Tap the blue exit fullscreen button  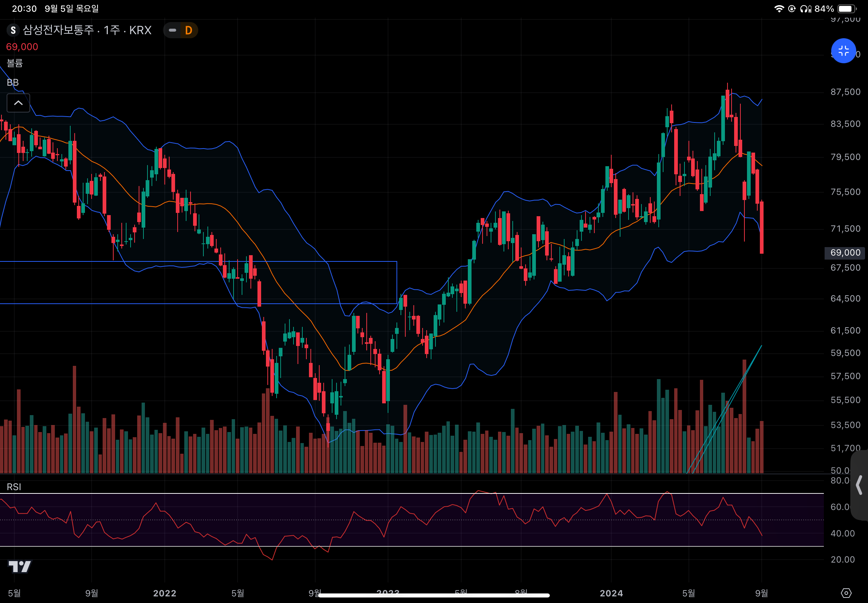[843, 51]
